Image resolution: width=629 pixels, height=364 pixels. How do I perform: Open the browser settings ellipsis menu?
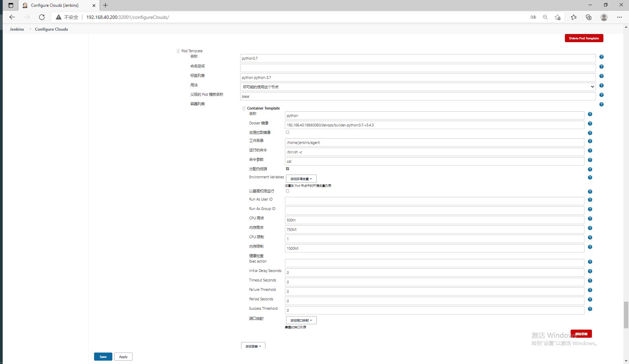[x=620, y=17]
